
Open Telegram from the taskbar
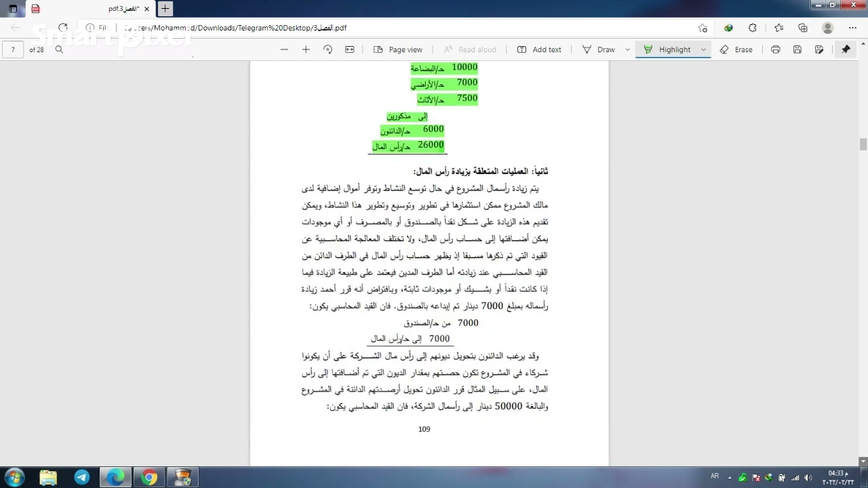[x=82, y=477]
